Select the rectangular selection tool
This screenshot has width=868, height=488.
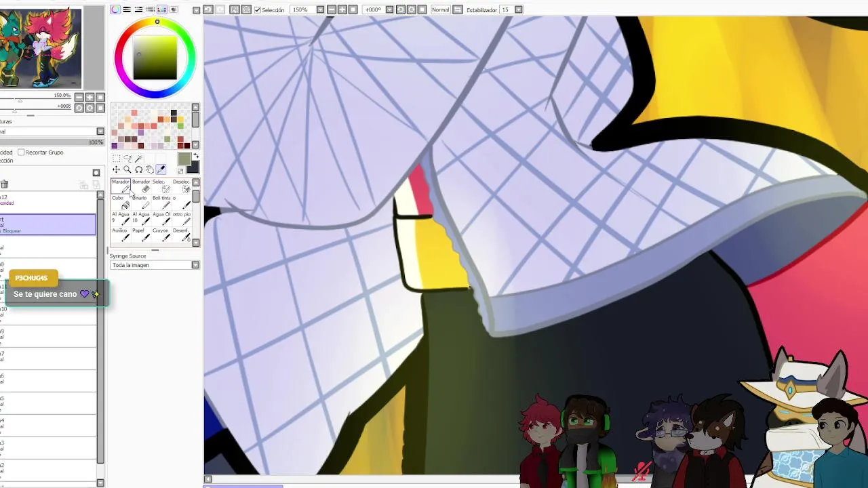pyautogui.click(x=116, y=159)
